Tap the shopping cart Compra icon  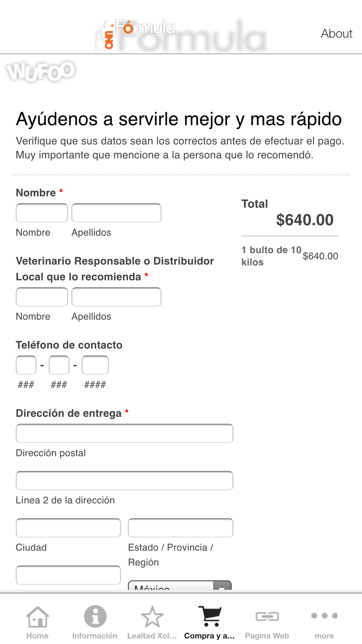point(210,616)
